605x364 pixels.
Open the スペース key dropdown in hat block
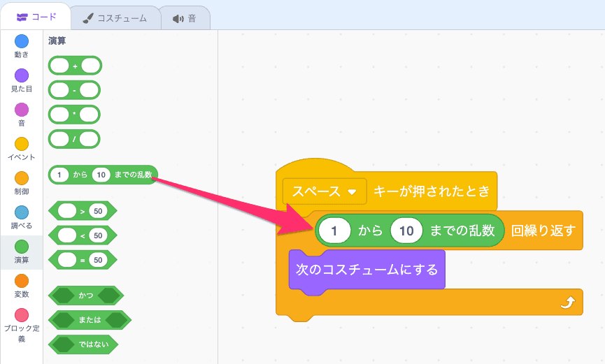coord(325,191)
